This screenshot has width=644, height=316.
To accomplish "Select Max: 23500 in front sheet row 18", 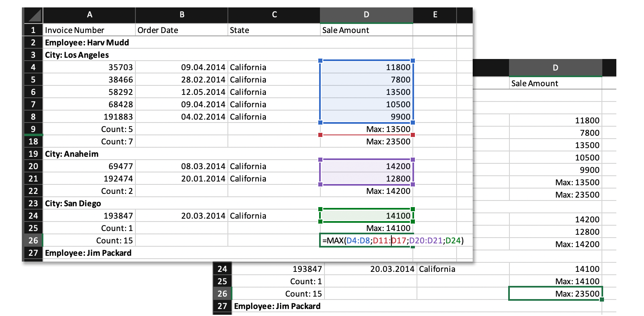I will (367, 141).
